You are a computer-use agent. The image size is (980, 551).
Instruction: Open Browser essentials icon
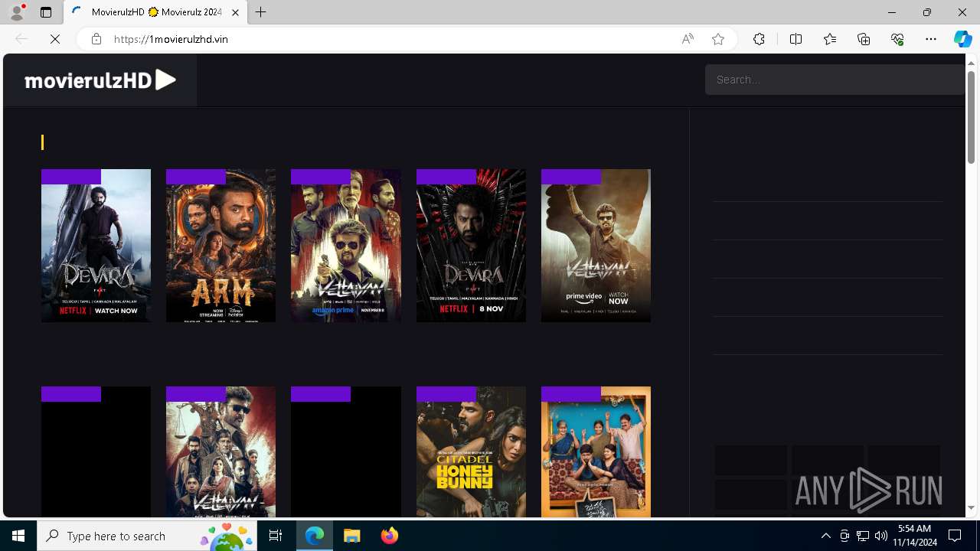tap(897, 39)
